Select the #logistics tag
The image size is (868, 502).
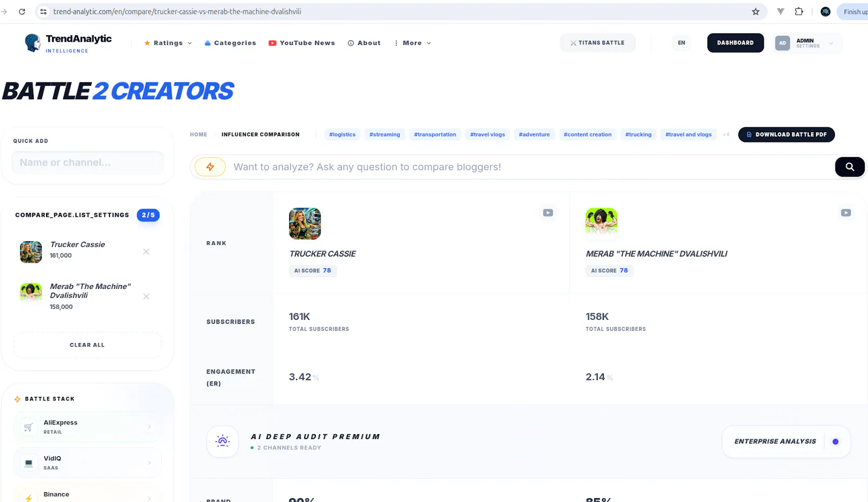pos(342,134)
